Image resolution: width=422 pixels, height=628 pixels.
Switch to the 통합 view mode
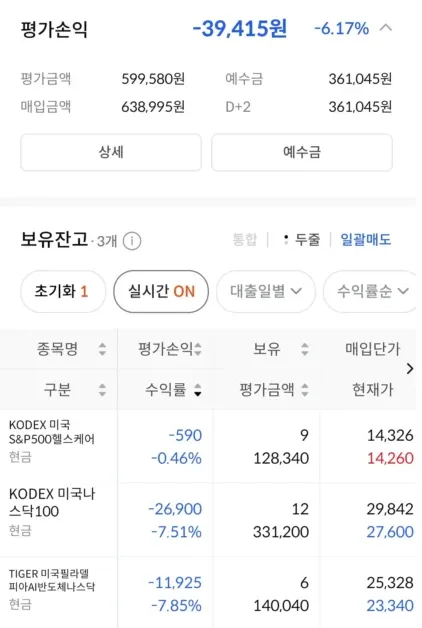(245, 240)
